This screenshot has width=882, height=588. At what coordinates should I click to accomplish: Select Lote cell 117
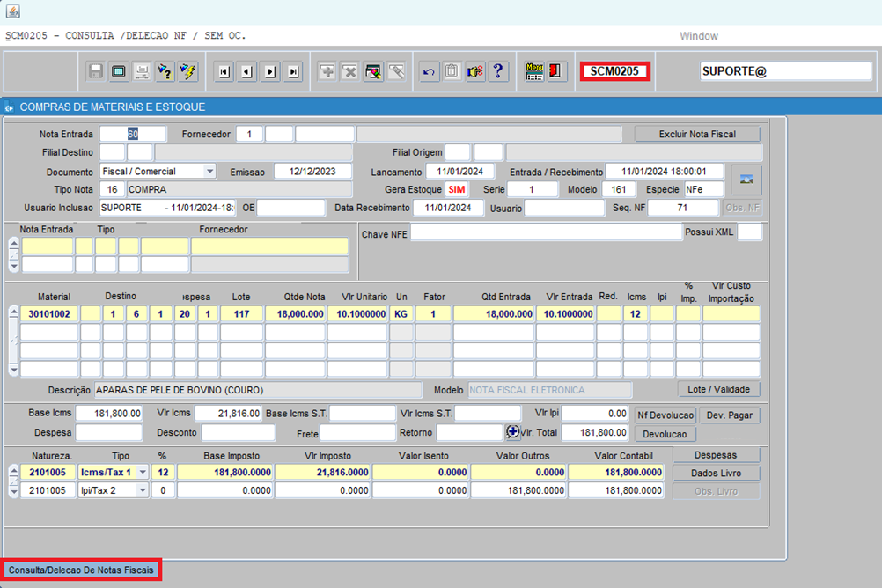242,314
